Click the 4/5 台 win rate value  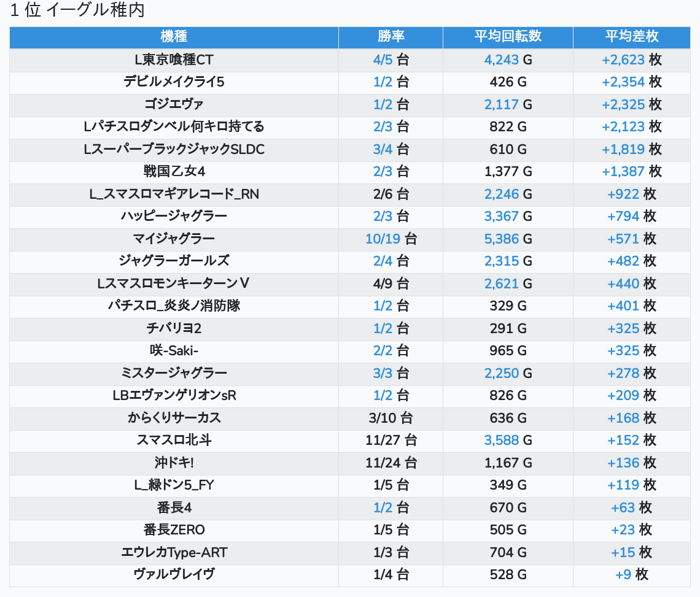pyautogui.click(x=391, y=60)
